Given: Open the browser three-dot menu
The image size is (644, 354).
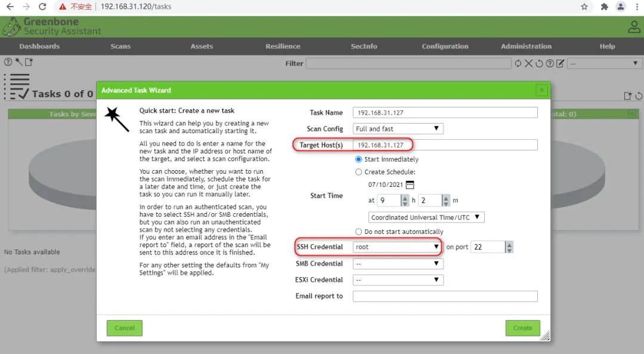Looking at the screenshot, I should tap(637, 7).
